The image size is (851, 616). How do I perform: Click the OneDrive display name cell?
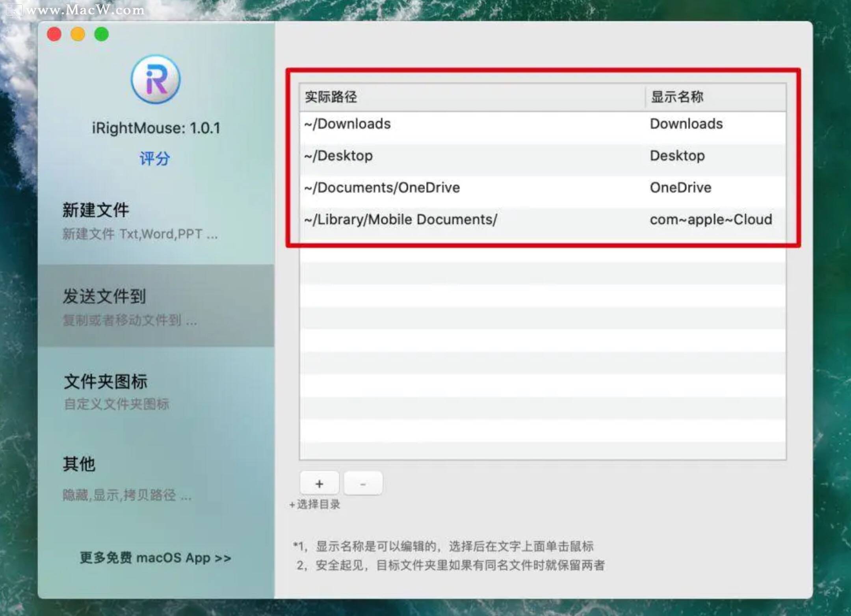click(681, 188)
